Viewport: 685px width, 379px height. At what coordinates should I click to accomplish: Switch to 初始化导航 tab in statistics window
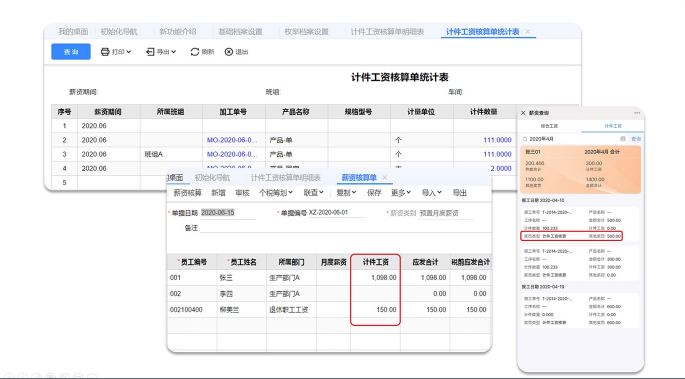119,31
